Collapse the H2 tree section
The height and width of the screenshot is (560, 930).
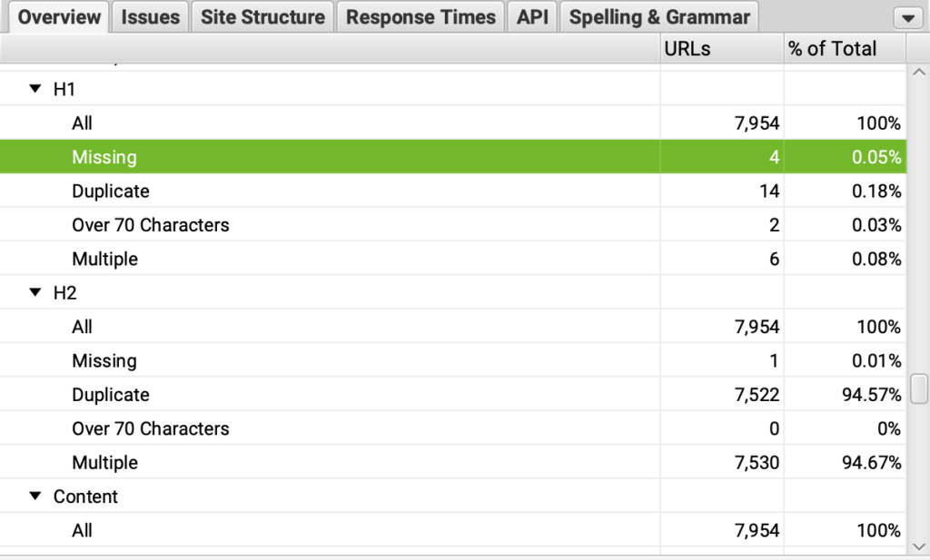point(35,292)
